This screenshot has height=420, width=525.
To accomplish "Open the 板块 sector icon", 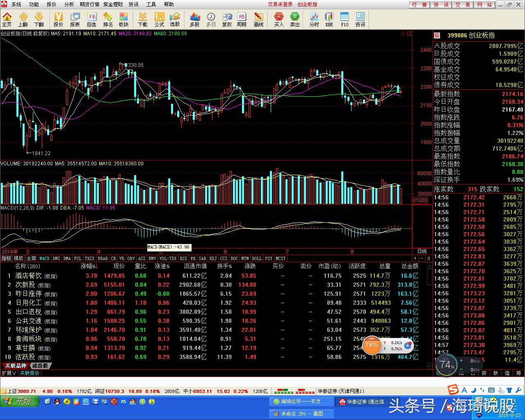I will (x=123, y=19).
